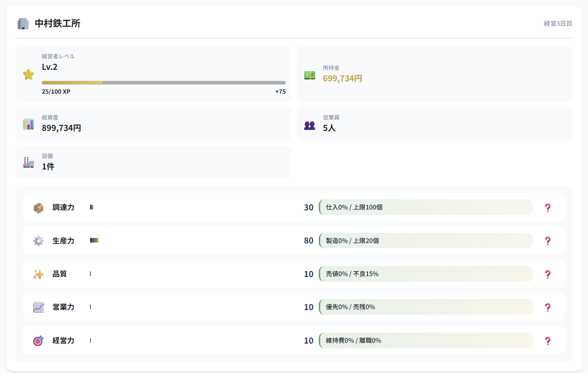Click the 売値0% / 不良15% badge
The image size is (588, 373).
[x=426, y=274]
